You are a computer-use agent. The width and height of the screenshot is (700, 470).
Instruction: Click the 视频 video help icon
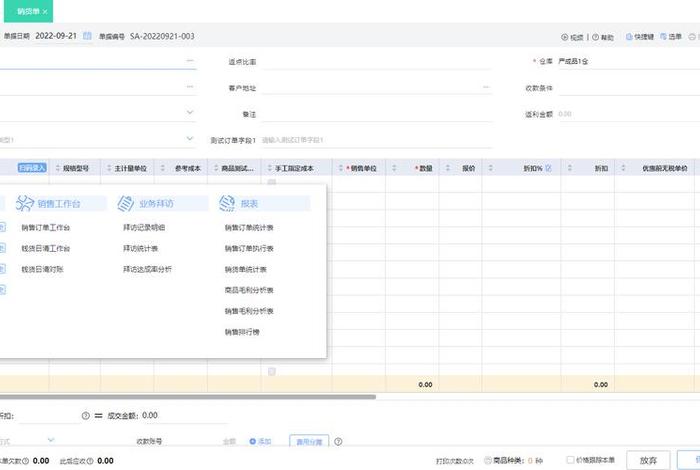coord(565,37)
